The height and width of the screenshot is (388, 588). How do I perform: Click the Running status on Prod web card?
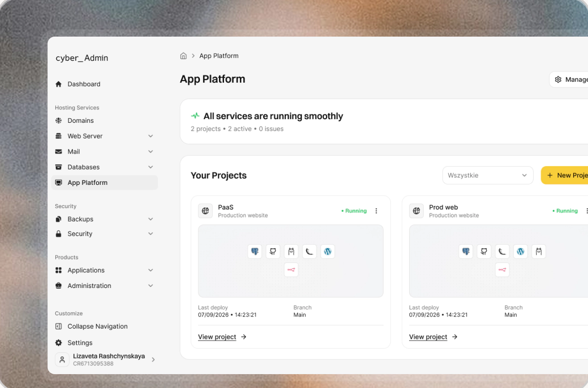pos(565,211)
